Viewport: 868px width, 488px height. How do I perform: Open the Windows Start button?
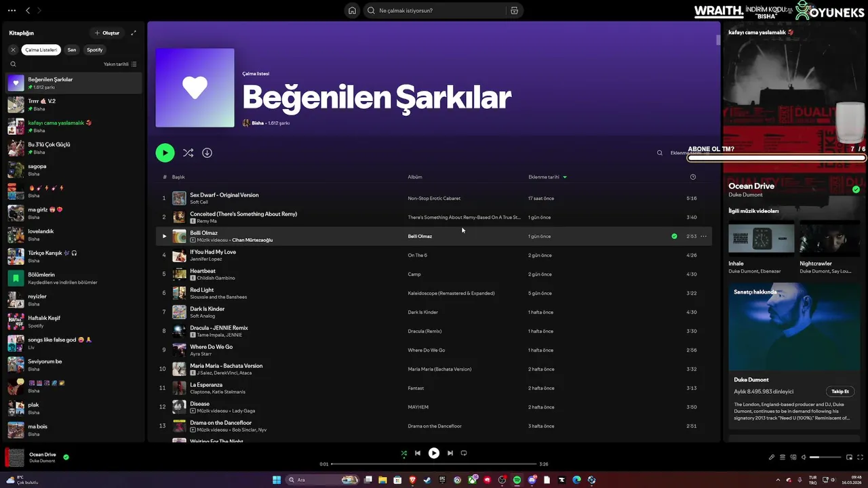(277, 480)
